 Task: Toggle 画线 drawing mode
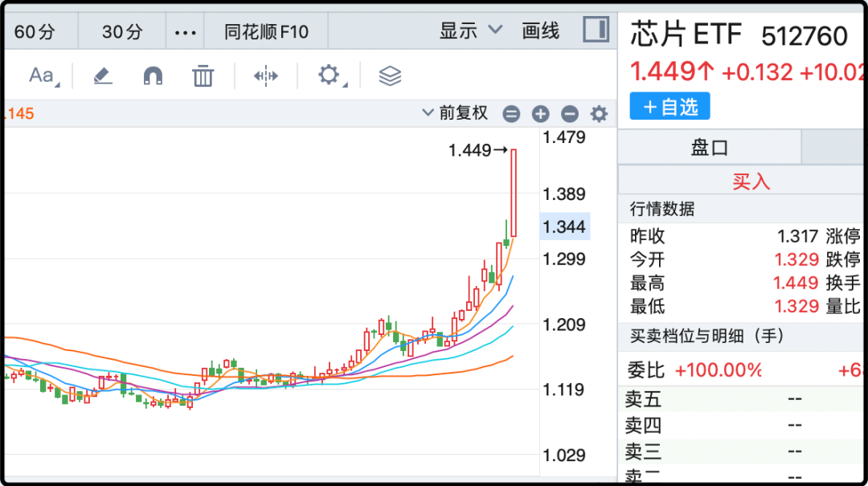[x=541, y=31]
